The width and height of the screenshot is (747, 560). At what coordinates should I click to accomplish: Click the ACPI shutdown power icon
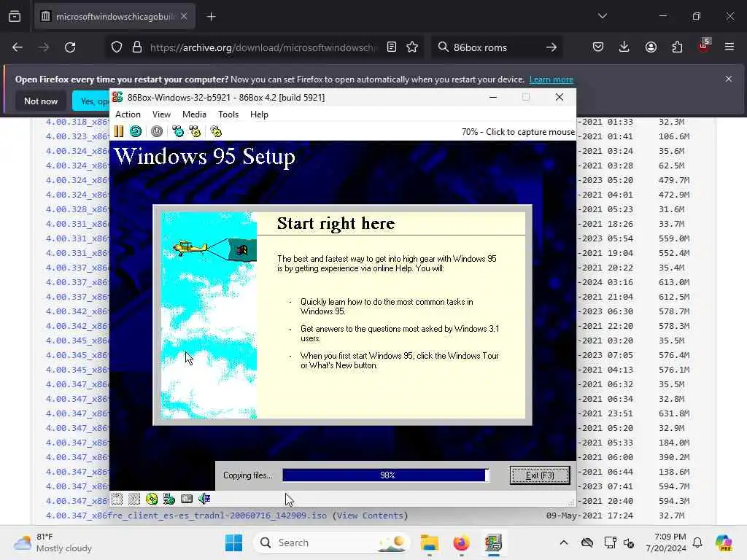(x=157, y=131)
